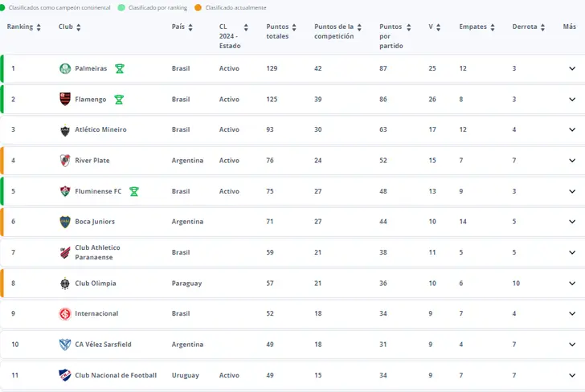585x392 pixels.
Task: Select Palmeiras total points value 129
Action: point(272,68)
